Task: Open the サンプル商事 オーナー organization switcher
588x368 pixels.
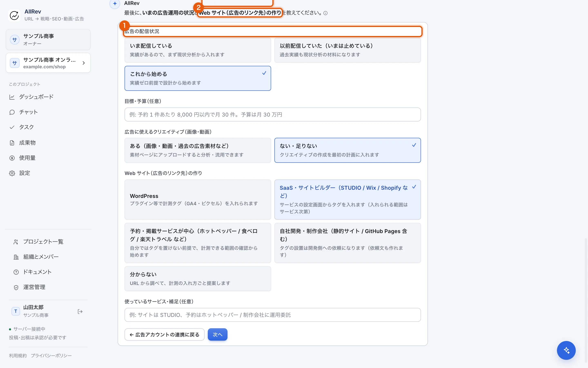Action: click(48, 40)
